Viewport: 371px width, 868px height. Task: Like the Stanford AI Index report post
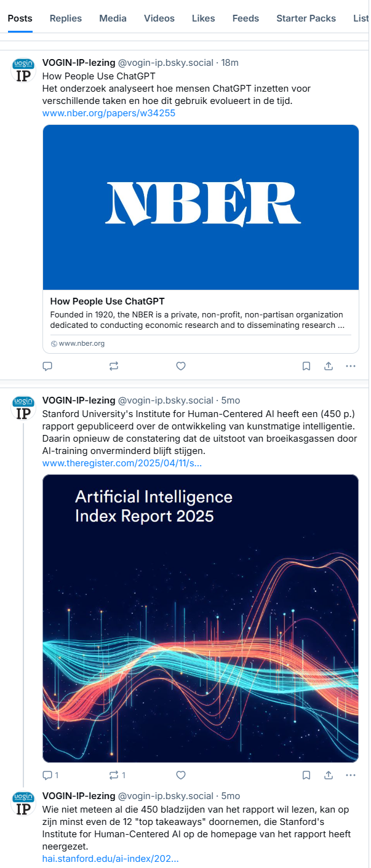click(x=181, y=775)
